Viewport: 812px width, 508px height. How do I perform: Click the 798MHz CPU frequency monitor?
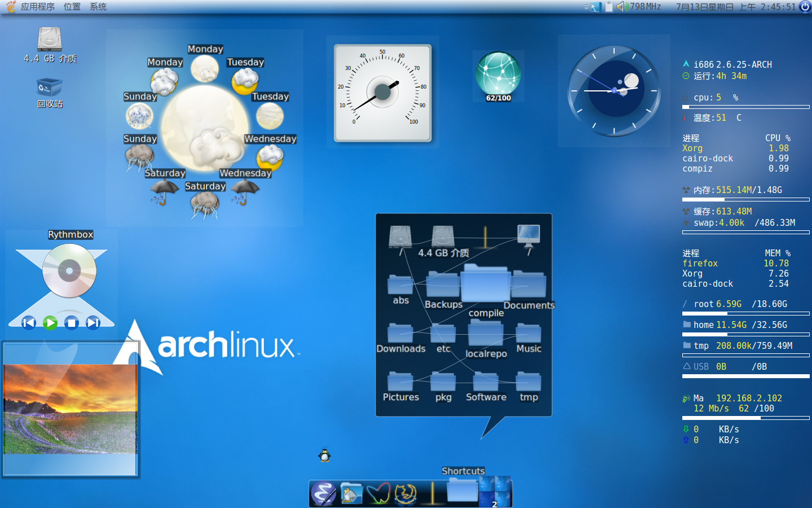click(646, 7)
